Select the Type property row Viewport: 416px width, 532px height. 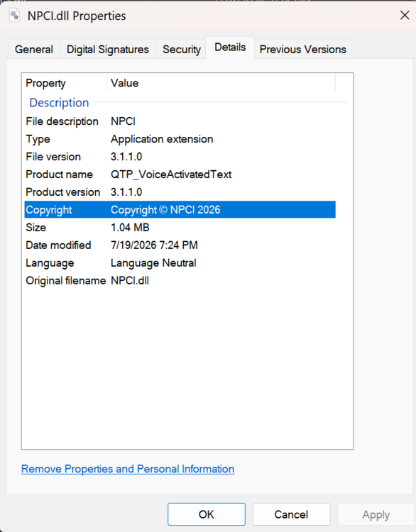[x=180, y=139]
